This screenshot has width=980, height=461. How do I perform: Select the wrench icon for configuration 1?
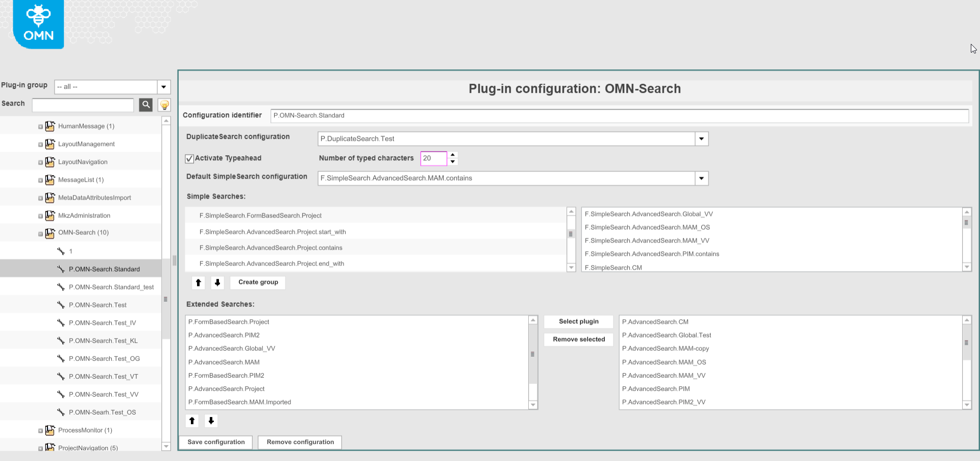tap(61, 251)
